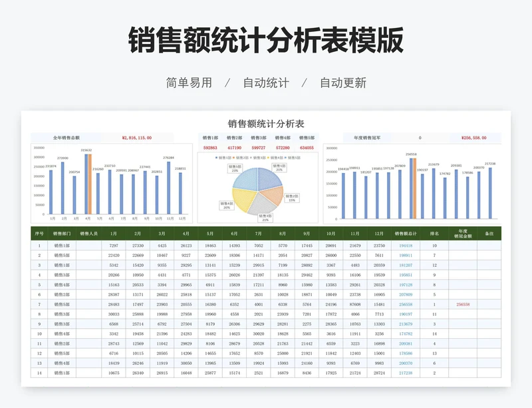The width and height of the screenshot is (532, 408).
Task: Select the ¥256,558.00 champion amount cell
Action: click(474, 138)
